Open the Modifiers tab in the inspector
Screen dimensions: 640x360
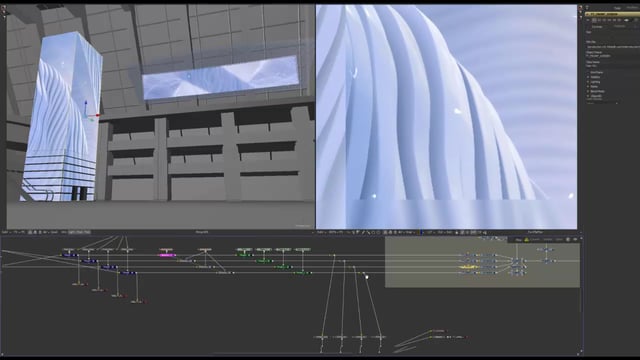(633, 7)
